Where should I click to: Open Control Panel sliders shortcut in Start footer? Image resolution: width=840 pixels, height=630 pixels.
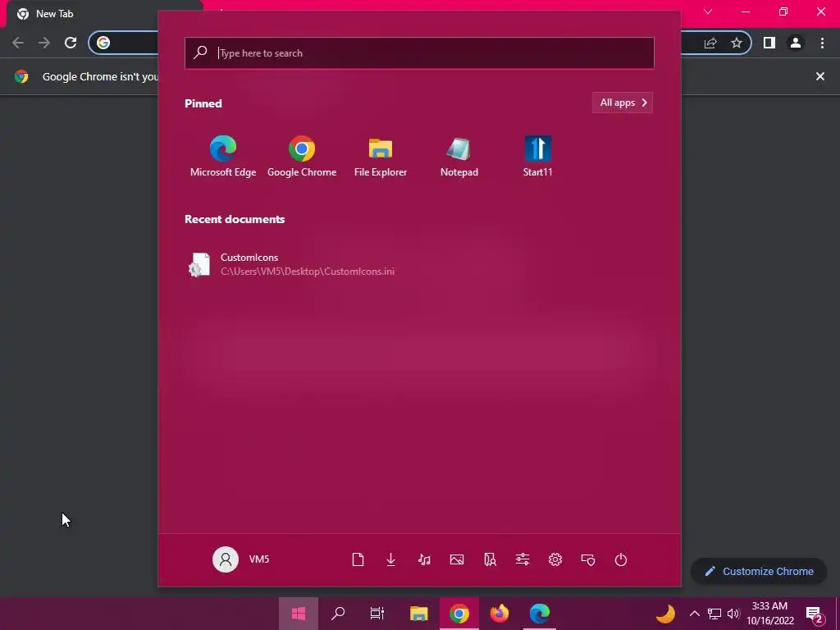click(x=523, y=559)
